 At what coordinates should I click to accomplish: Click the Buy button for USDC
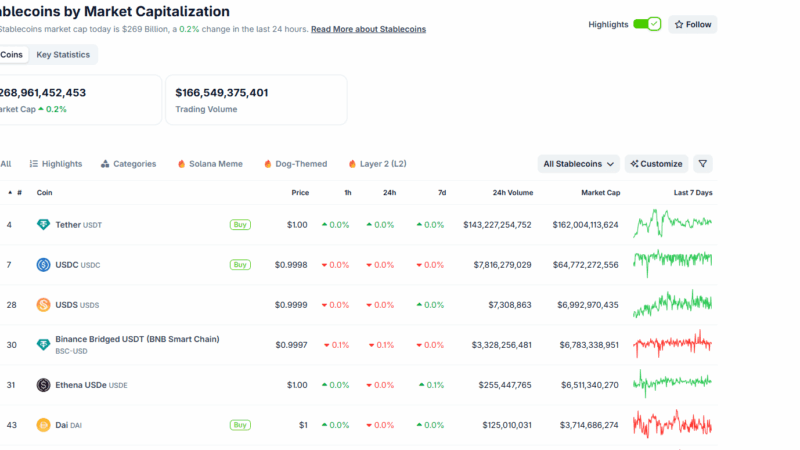pos(240,265)
